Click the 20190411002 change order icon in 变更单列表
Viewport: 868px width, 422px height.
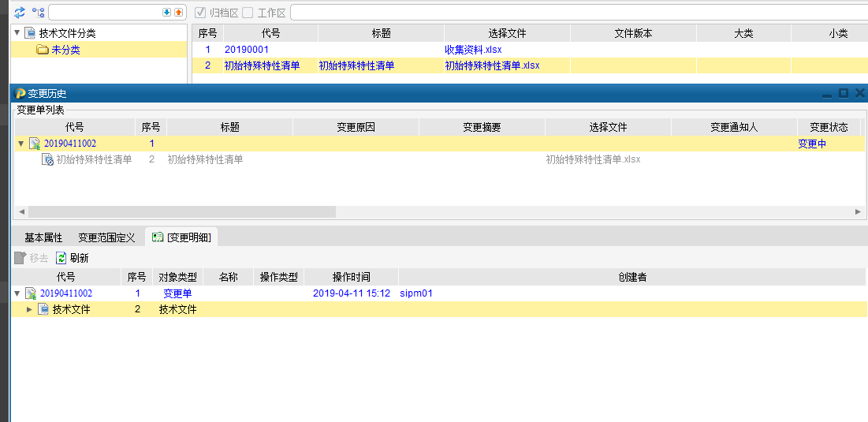coord(35,144)
